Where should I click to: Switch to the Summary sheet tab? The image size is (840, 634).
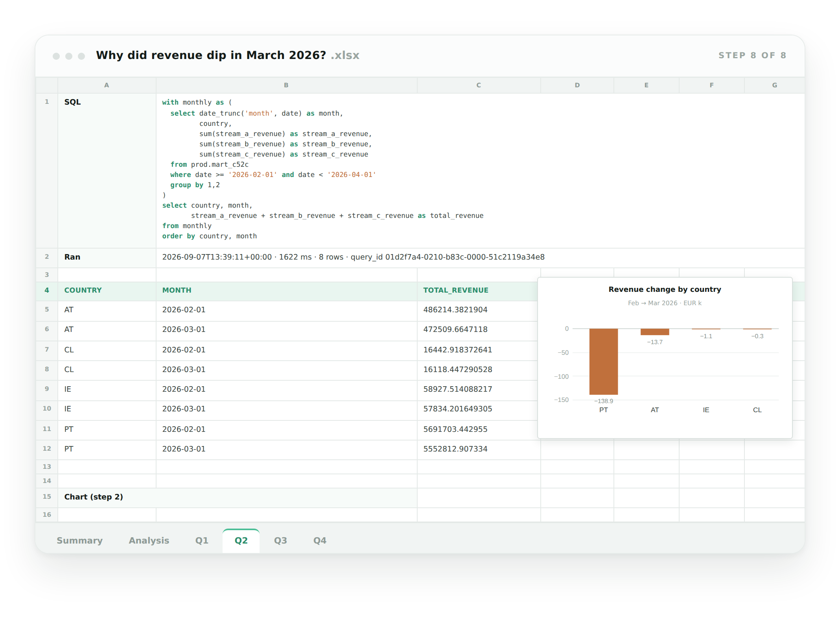pyautogui.click(x=79, y=540)
